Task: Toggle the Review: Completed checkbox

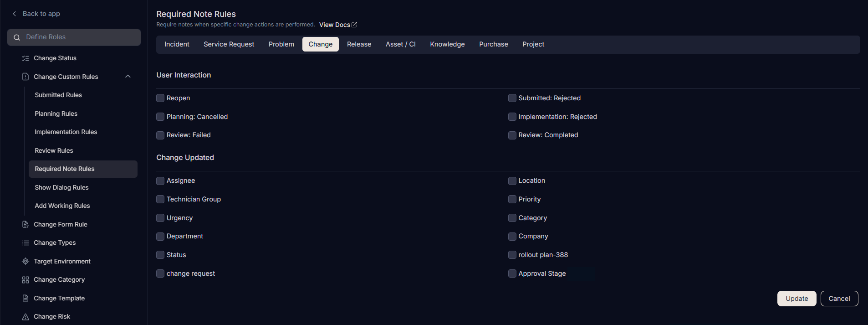Action: tap(512, 135)
